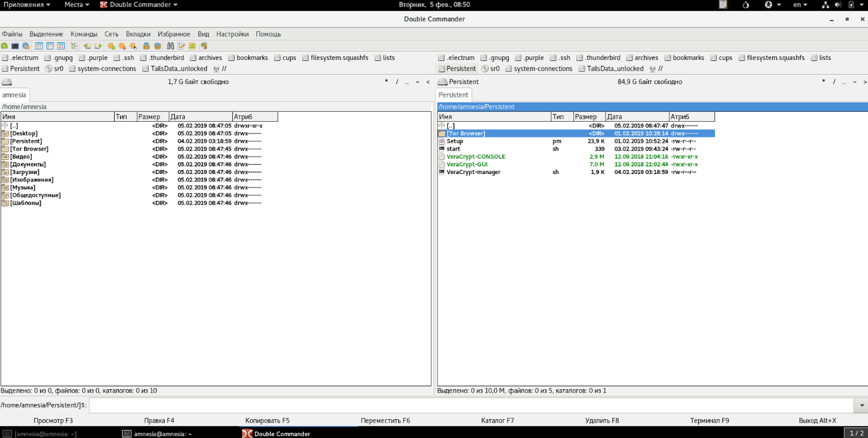
Task: Click the binoculars Search files icon
Action: (x=171, y=46)
